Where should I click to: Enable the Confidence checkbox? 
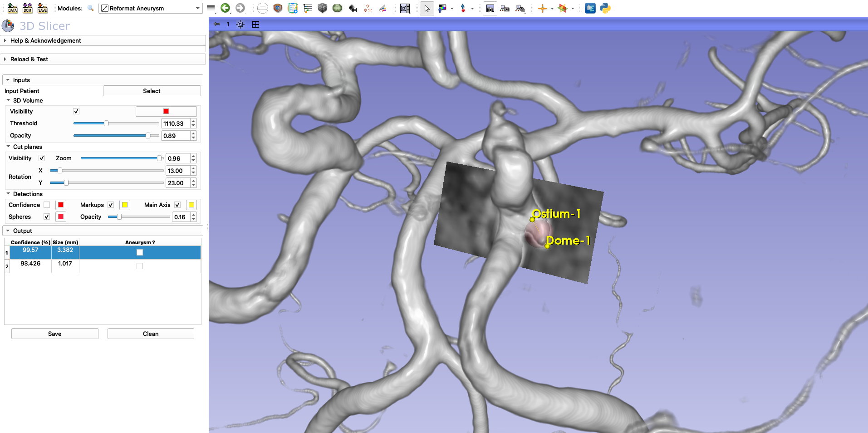pyautogui.click(x=47, y=205)
